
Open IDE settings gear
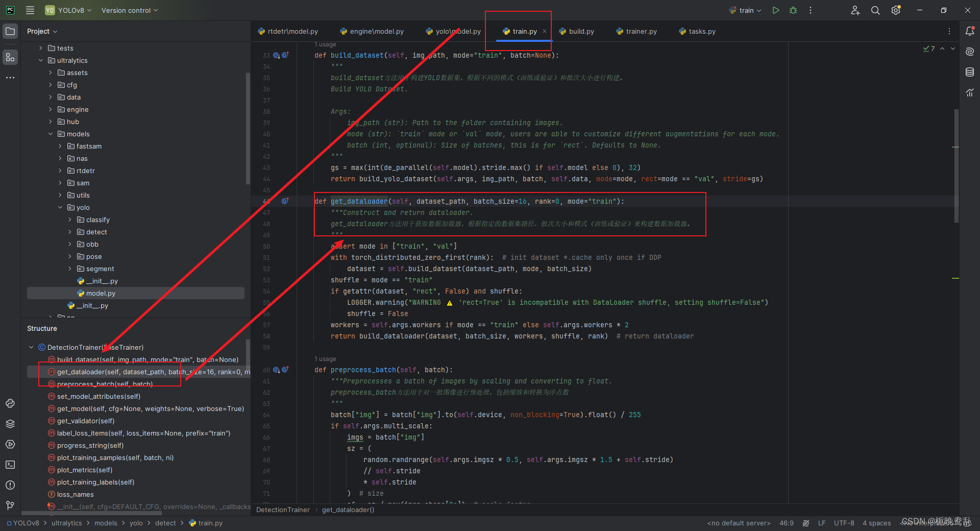point(896,10)
